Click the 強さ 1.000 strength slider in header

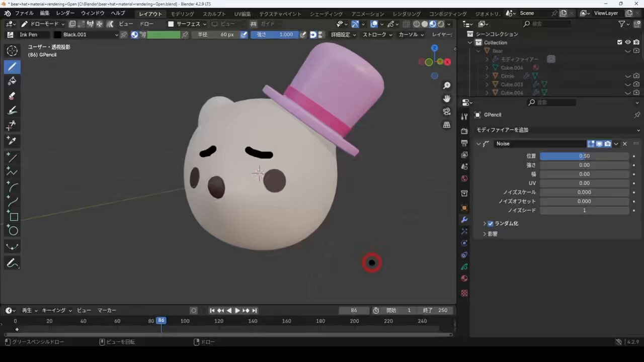coord(274,35)
